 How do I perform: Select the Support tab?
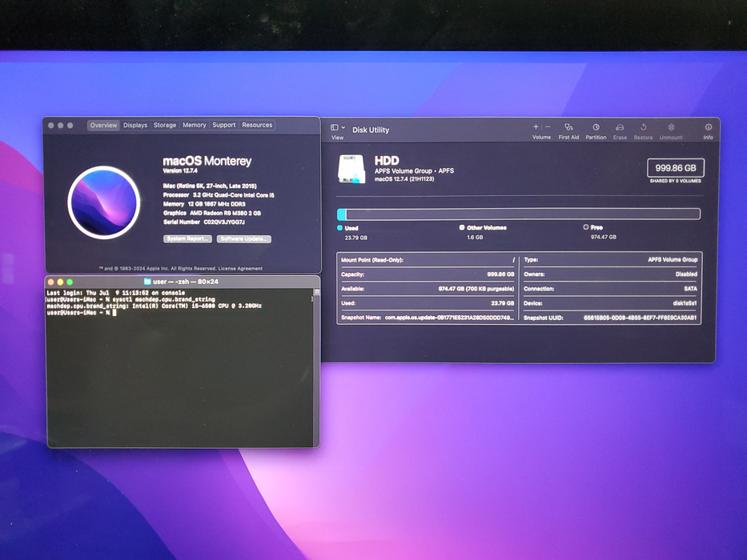tap(224, 126)
